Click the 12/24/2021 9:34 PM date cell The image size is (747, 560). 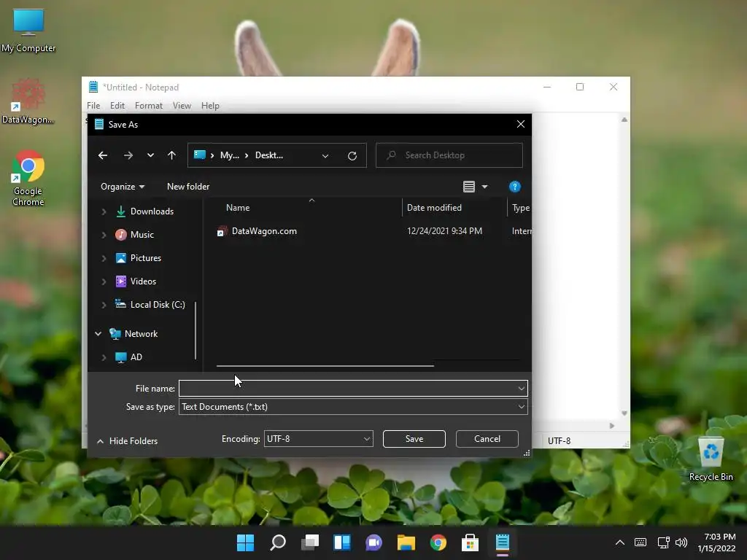click(444, 231)
